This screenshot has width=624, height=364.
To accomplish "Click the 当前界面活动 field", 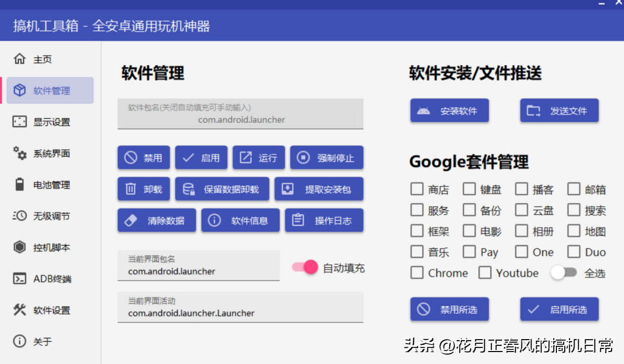I will pyautogui.click(x=240, y=307).
